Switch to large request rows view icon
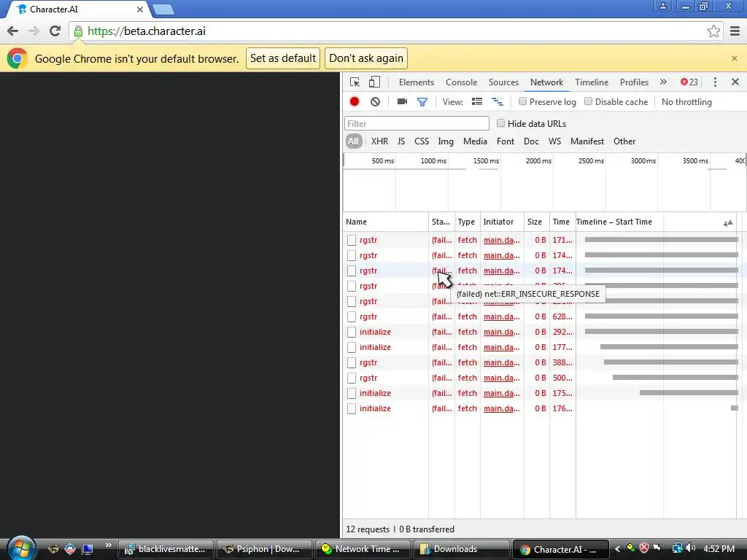This screenshot has height=560, width=747. [477, 102]
